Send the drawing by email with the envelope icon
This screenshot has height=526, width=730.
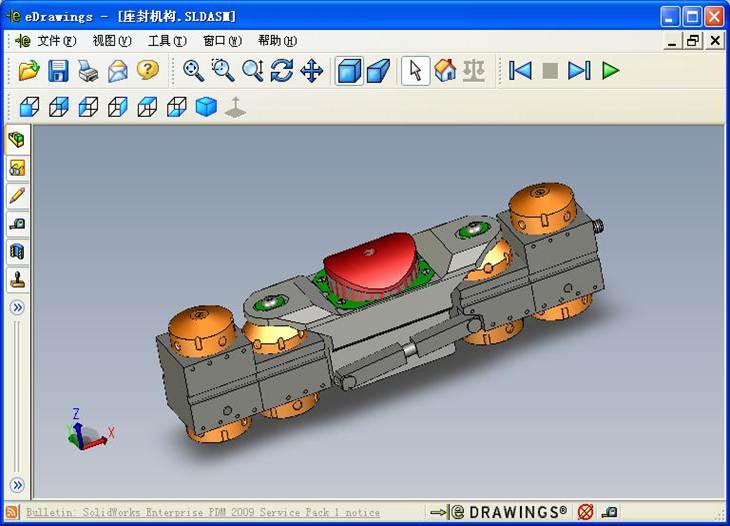coord(118,71)
